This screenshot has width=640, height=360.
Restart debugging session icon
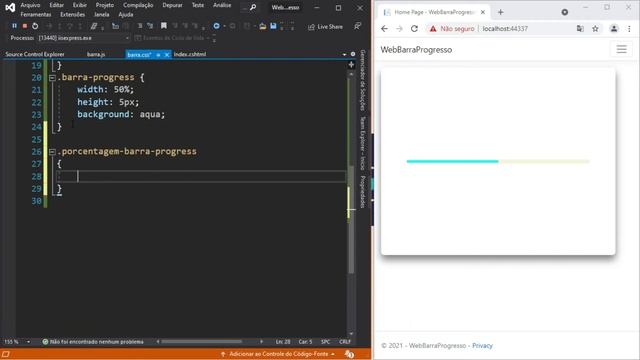coord(35,26)
